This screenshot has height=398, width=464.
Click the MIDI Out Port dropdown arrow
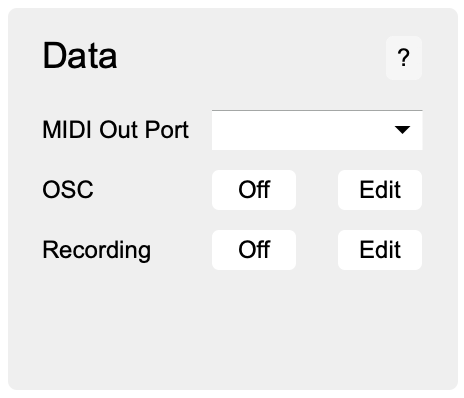[402, 130]
